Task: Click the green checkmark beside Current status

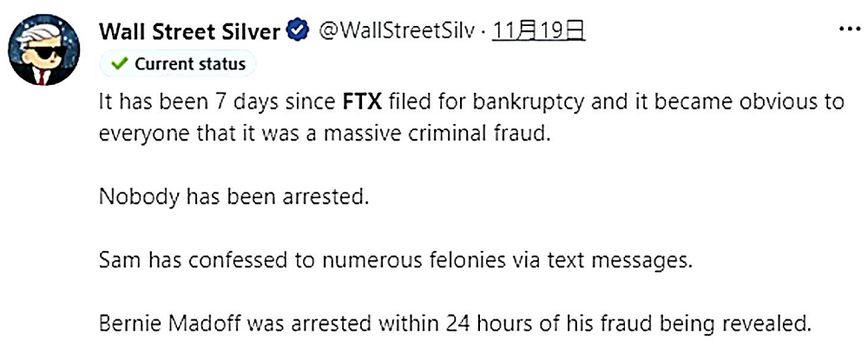Action: (119, 63)
